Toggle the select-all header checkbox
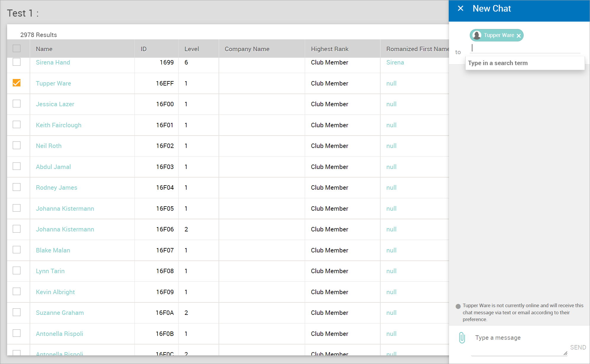The image size is (590, 364). [17, 49]
